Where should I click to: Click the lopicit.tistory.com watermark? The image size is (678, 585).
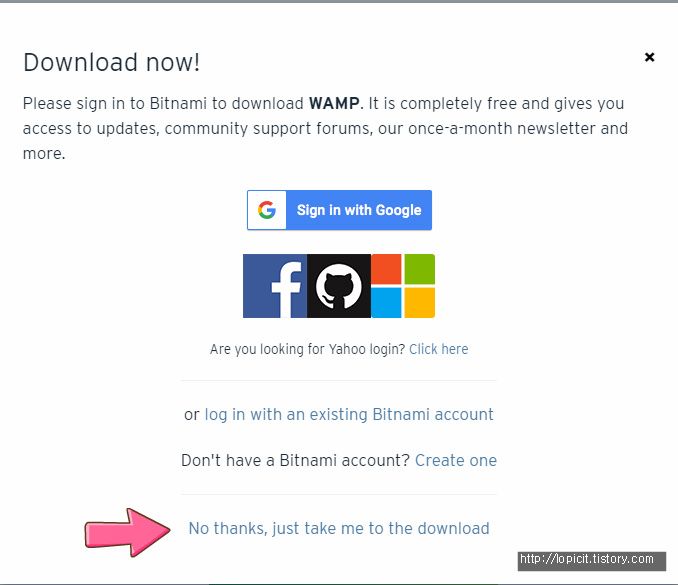point(592,560)
